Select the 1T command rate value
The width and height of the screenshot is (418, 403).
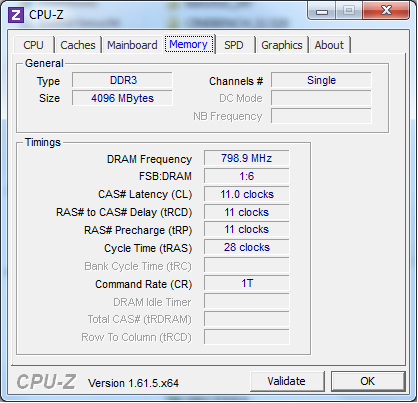pyautogui.click(x=247, y=283)
